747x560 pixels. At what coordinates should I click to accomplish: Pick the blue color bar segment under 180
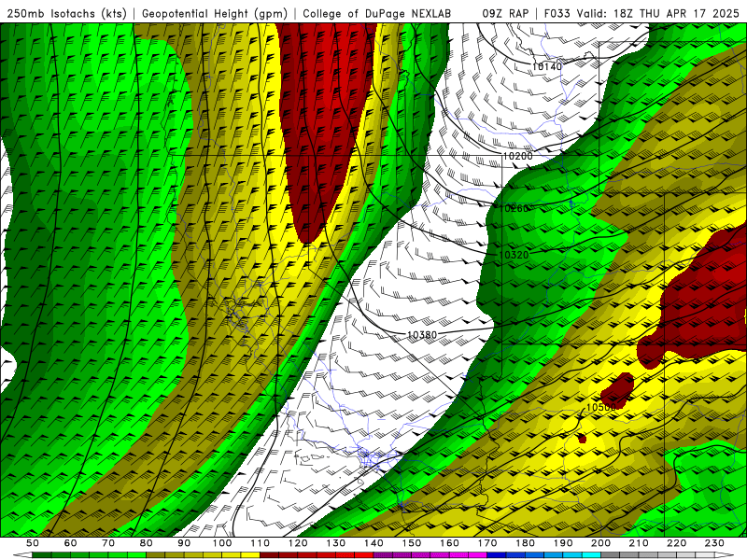534,555
